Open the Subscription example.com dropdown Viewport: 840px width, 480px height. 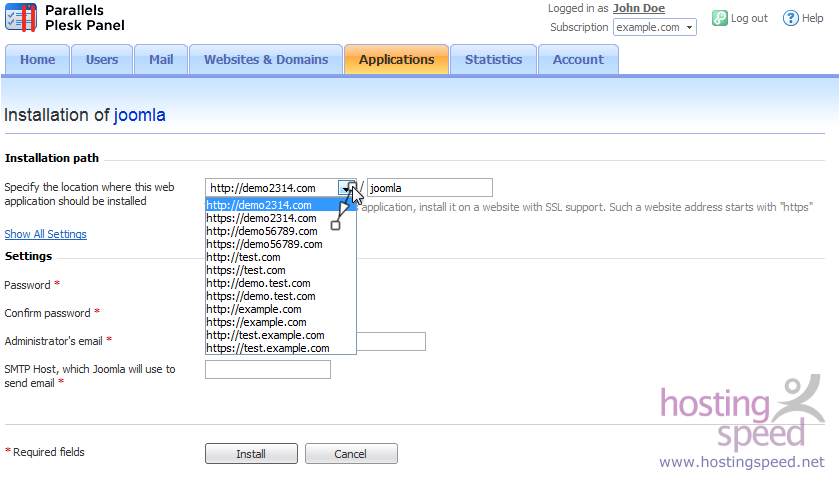pos(655,27)
